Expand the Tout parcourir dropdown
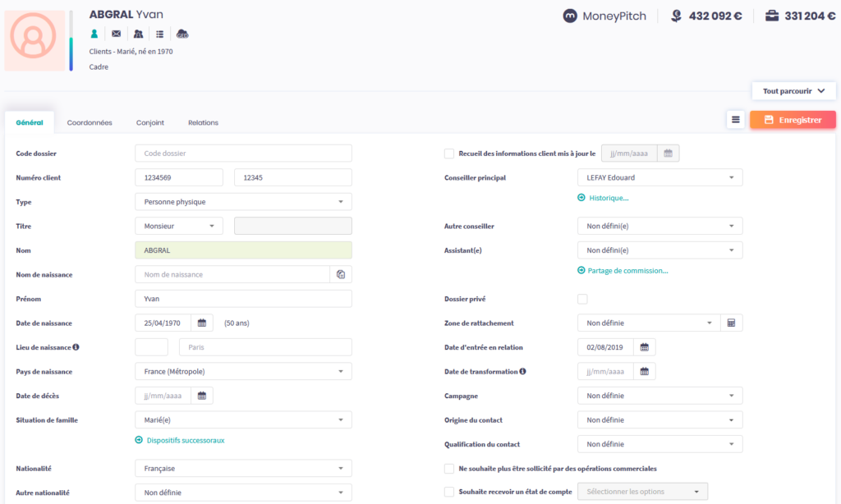The width and height of the screenshot is (841, 504). [x=793, y=91]
